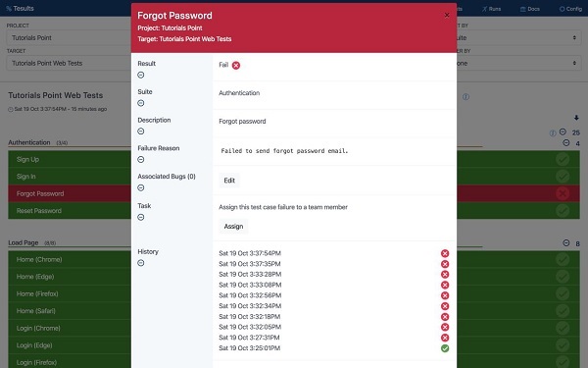
Task: Select the red Forgot Password test row
Action: click(294, 193)
